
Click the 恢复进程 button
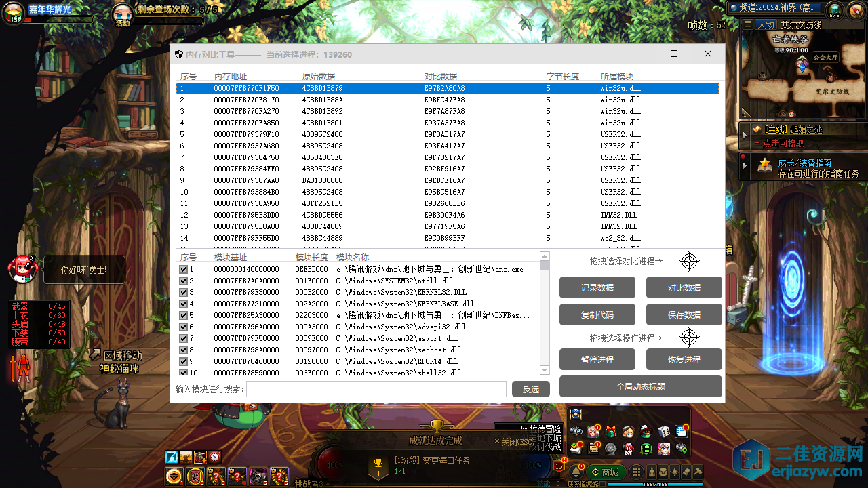click(x=684, y=359)
